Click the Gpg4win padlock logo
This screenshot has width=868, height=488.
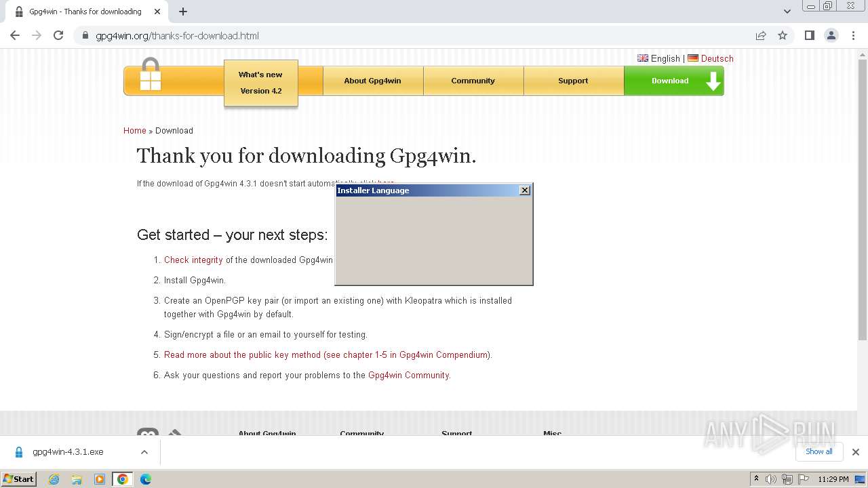point(151,75)
